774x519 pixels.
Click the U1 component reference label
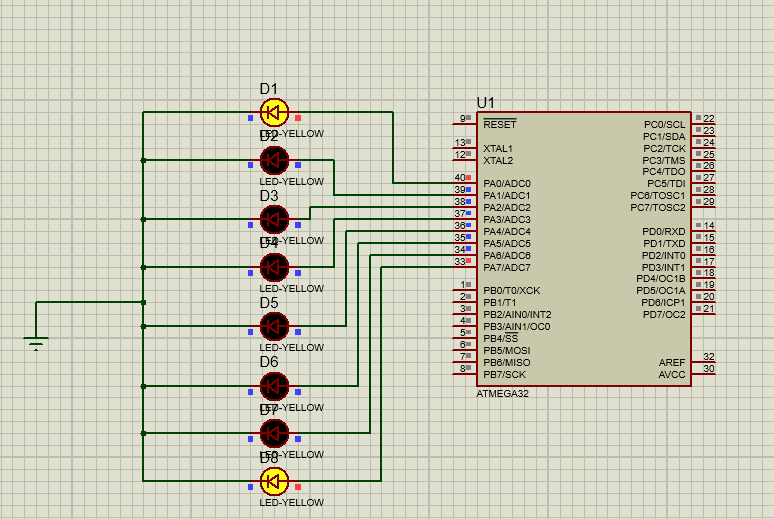(485, 103)
